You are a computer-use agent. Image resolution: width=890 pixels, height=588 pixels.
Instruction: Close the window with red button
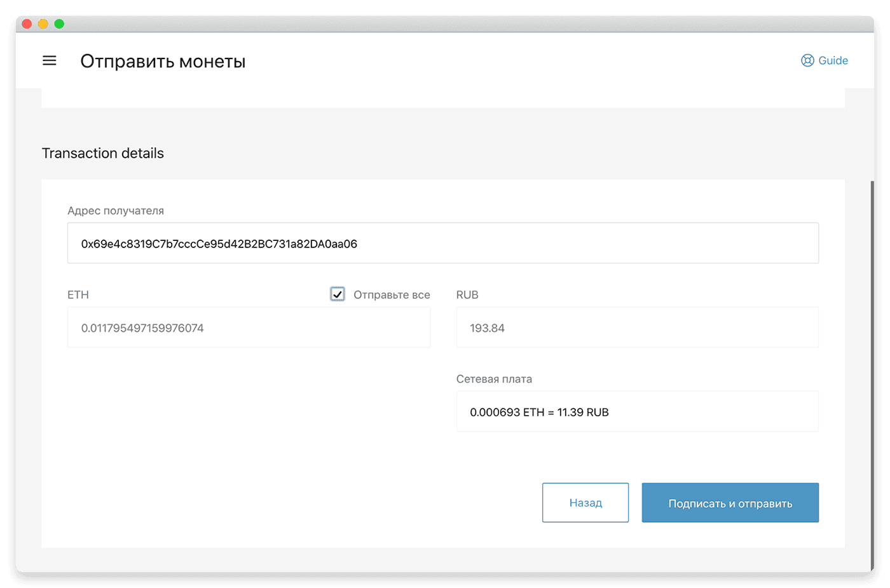(x=27, y=24)
